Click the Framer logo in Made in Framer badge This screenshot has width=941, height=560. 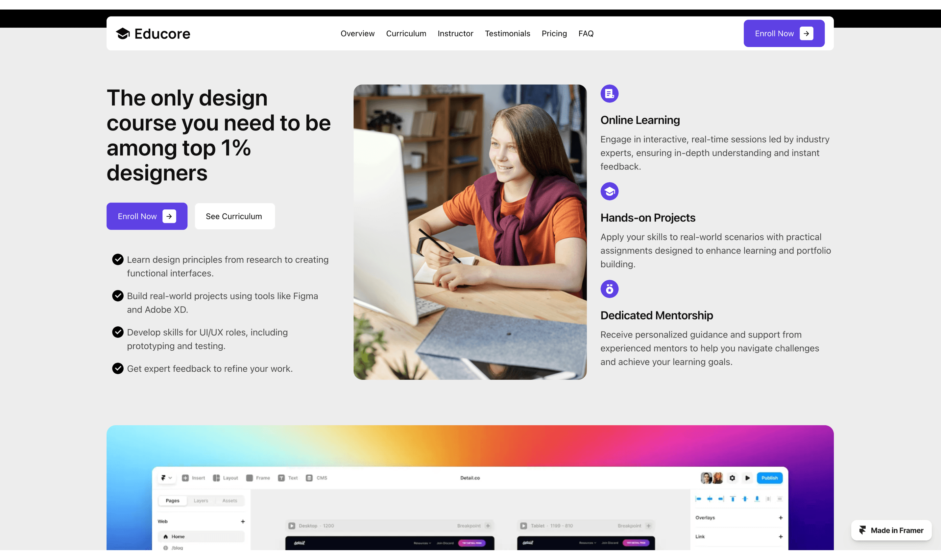(x=862, y=530)
